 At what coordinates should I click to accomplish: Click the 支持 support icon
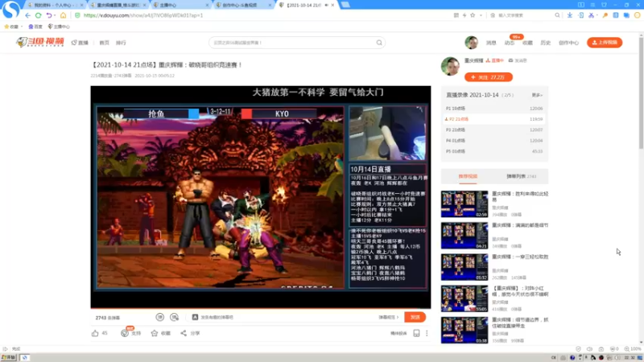(x=125, y=333)
